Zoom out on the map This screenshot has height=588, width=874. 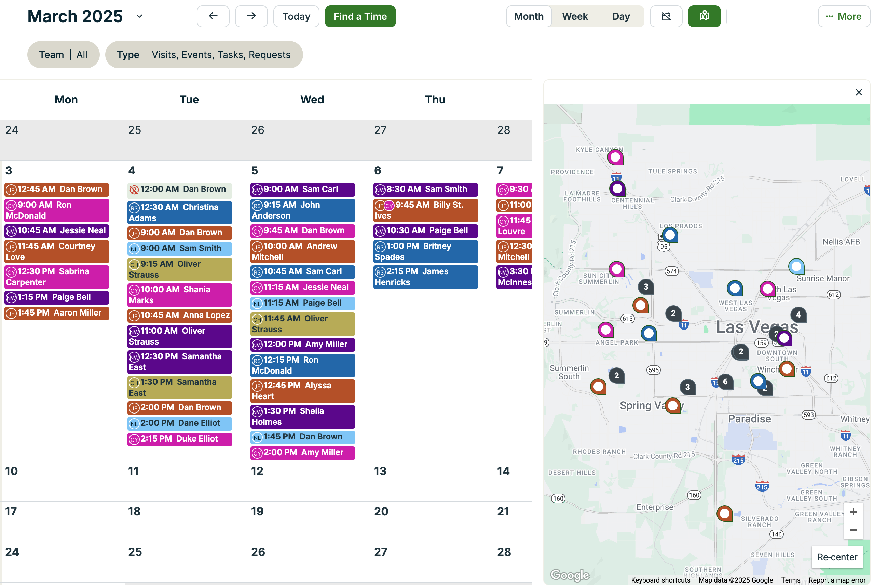click(x=853, y=530)
